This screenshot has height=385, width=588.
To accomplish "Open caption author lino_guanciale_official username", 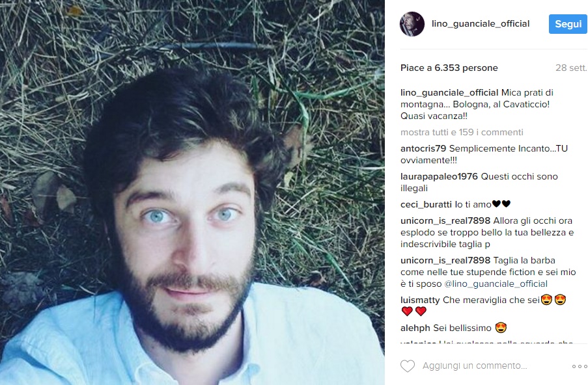I will pyautogui.click(x=449, y=92).
